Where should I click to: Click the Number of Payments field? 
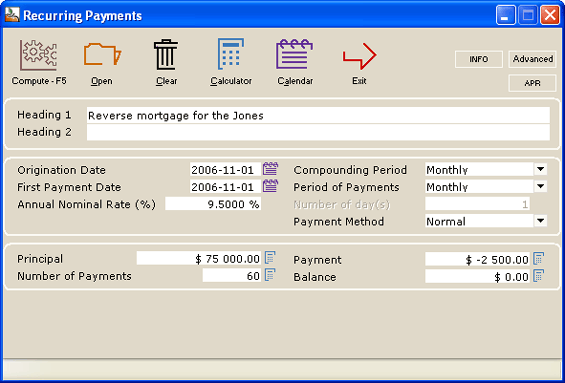(232, 276)
